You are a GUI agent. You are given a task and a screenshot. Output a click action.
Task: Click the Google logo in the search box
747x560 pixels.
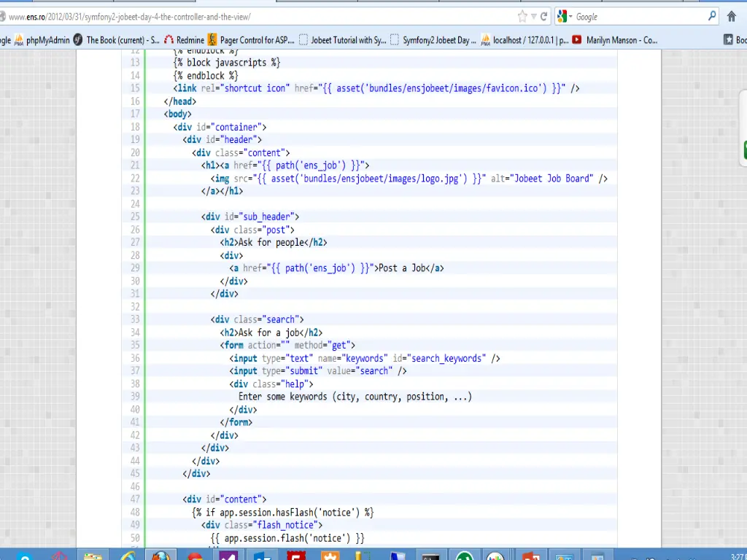pos(562,17)
